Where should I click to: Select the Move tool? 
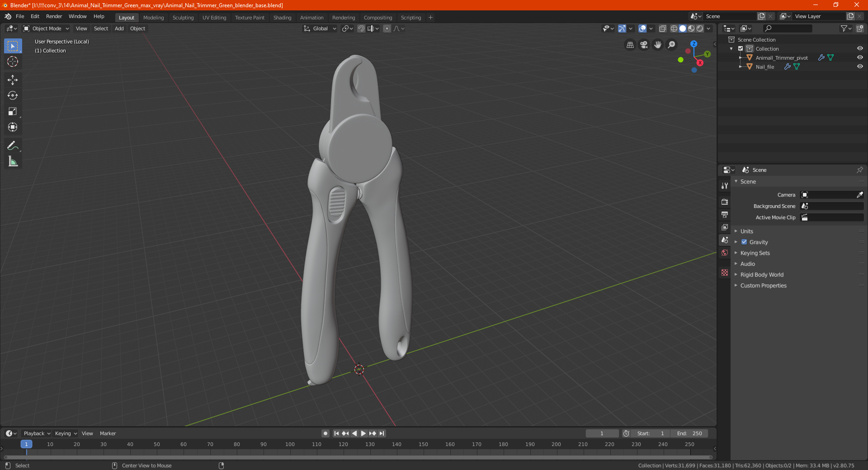(13, 80)
